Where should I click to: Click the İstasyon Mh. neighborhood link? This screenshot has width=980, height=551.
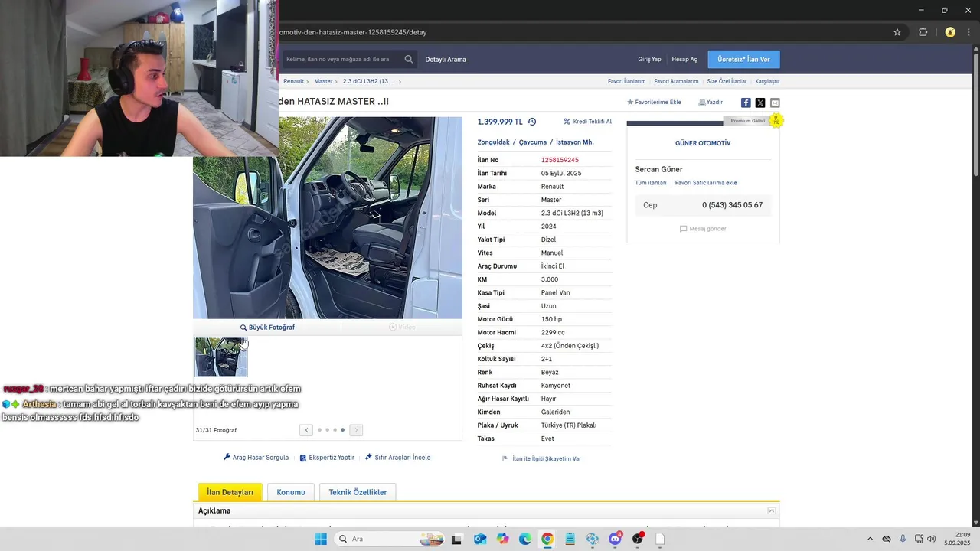[x=574, y=142]
